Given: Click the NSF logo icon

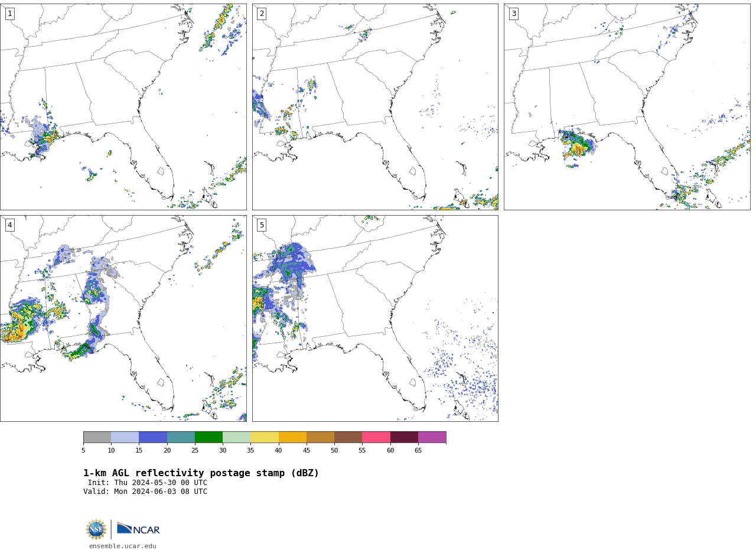Looking at the screenshot, I should coord(96,529).
